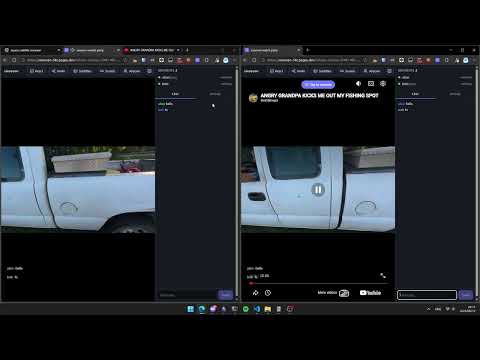Open a new tab in left browser
The image size is (480, 360).
click(187, 50)
